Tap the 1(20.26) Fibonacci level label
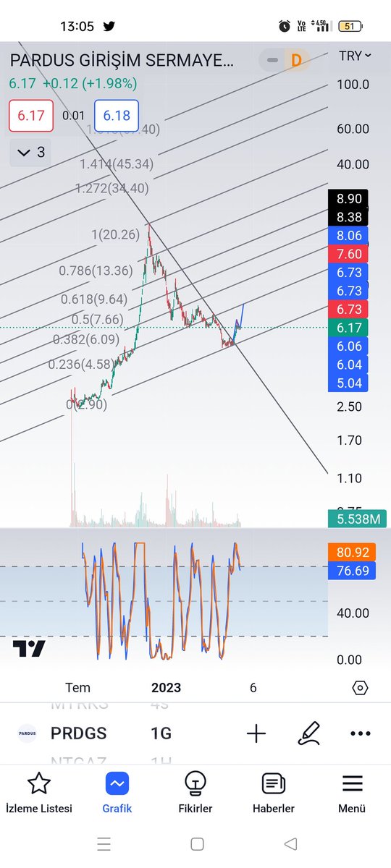 [115, 234]
